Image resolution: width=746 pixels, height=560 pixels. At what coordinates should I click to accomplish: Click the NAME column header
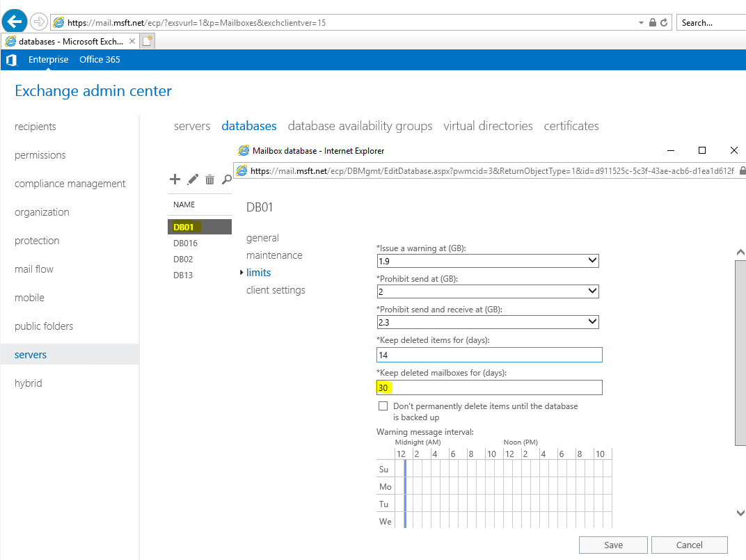(x=184, y=205)
